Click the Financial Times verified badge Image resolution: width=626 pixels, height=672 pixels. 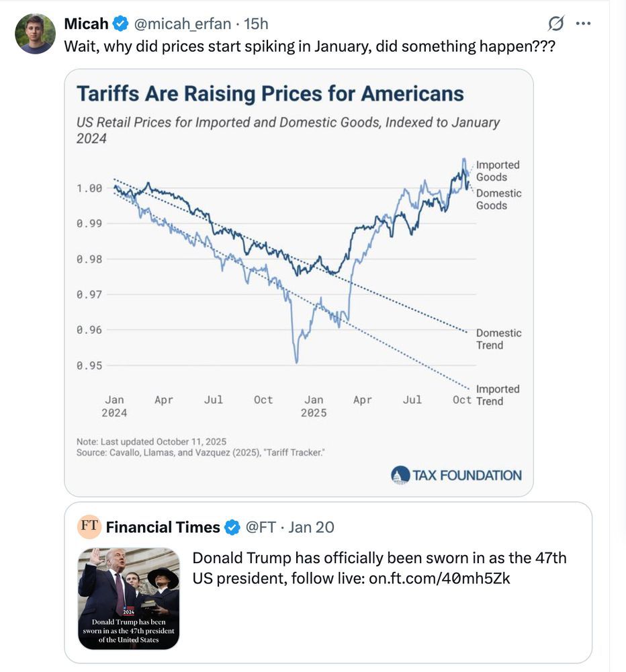coord(232,528)
